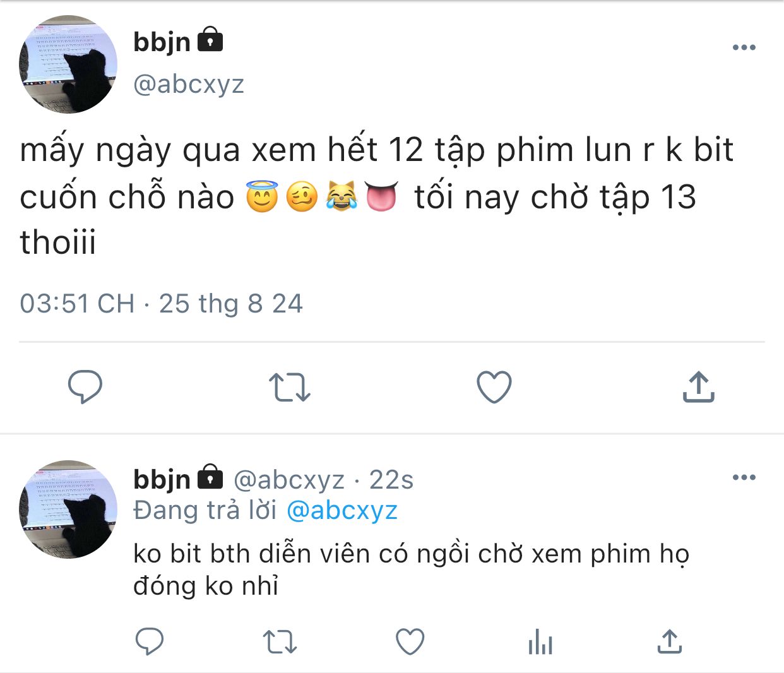Reply to the second tweet via bubble icon
The height and width of the screenshot is (673, 784).
(x=150, y=642)
